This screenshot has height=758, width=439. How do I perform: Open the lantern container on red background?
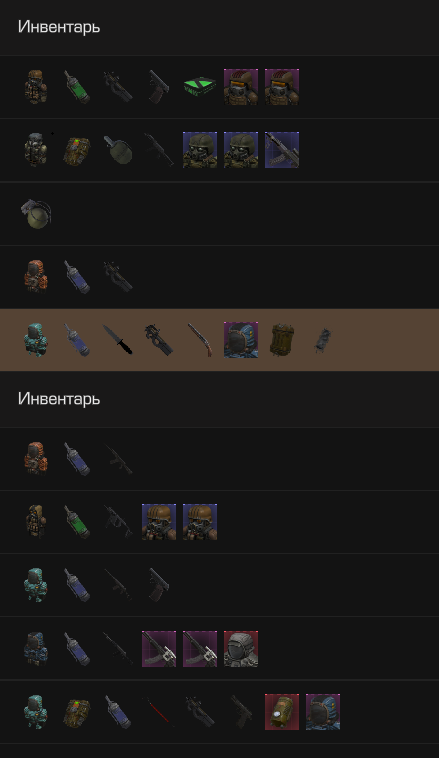coord(281,711)
